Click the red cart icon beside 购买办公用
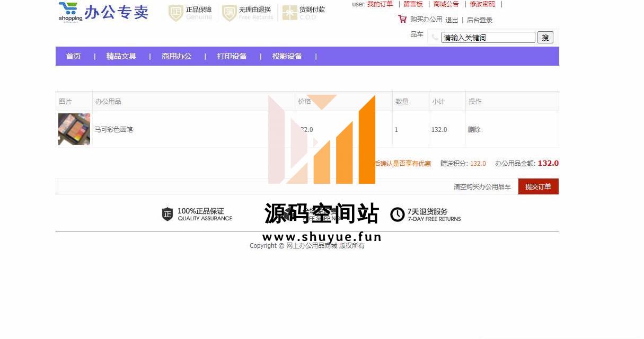This screenshot has width=644, height=339. coord(402,19)
